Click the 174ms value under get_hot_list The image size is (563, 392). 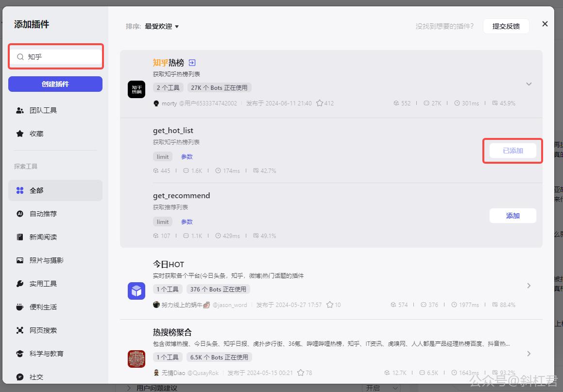[231, 171]
